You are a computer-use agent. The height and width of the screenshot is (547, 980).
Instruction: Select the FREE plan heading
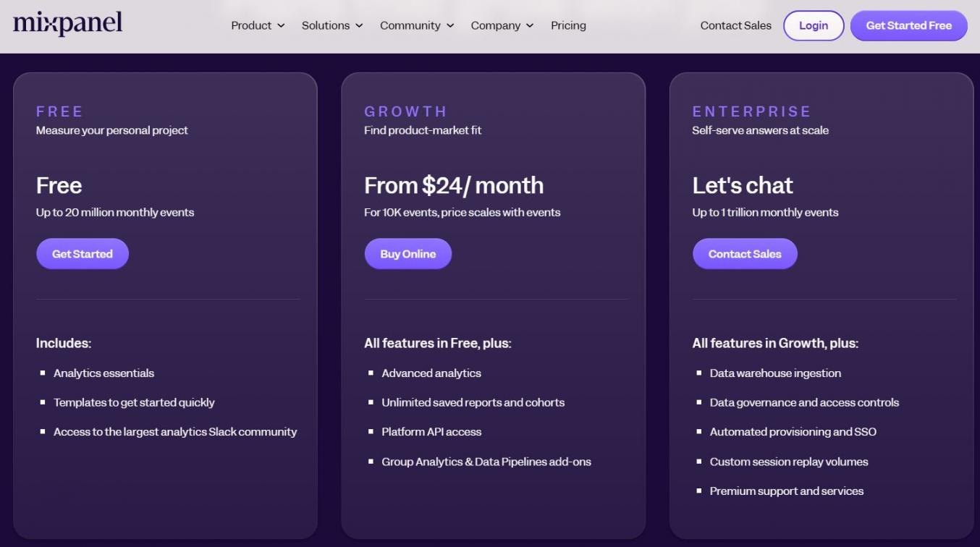(60, 111)
